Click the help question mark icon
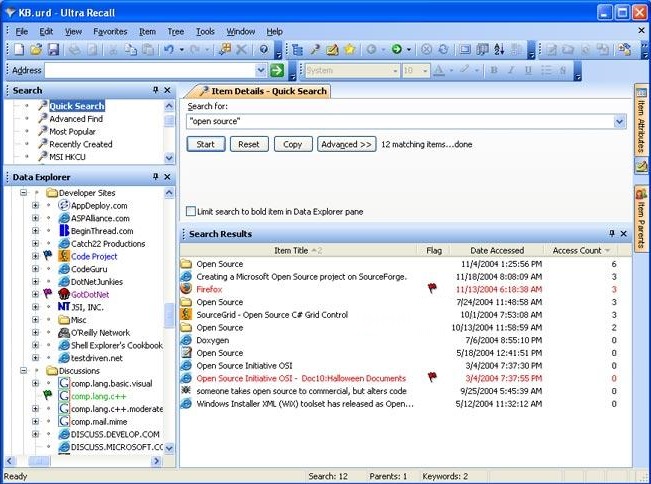The width and height of the screenshot is (651, 484). 264,49
